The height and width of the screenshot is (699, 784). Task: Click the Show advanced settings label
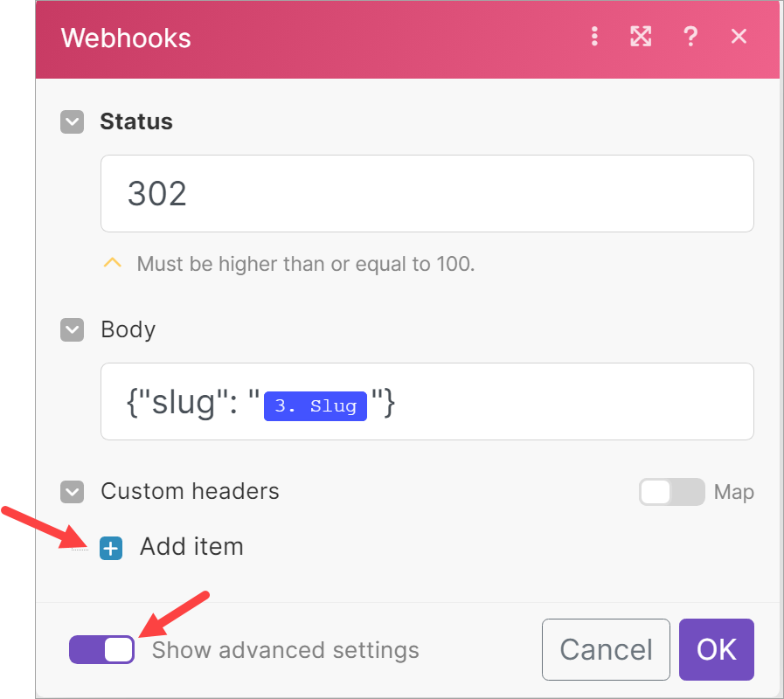(286, 650)
